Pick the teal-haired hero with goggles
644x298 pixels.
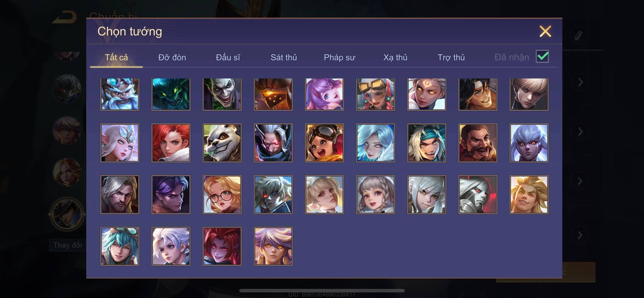click(x=119, y=246)
